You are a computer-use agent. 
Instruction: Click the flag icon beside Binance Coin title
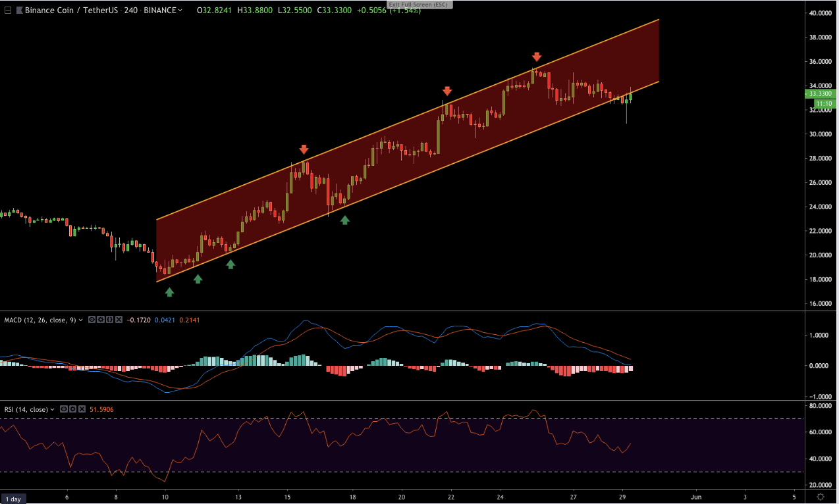18,11
